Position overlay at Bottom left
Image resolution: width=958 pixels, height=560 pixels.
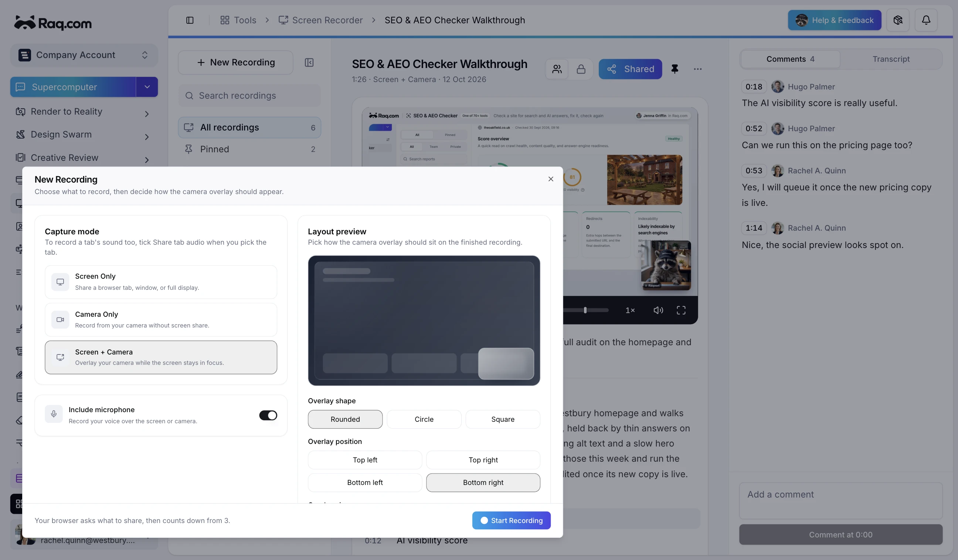[x=365, y=482]
